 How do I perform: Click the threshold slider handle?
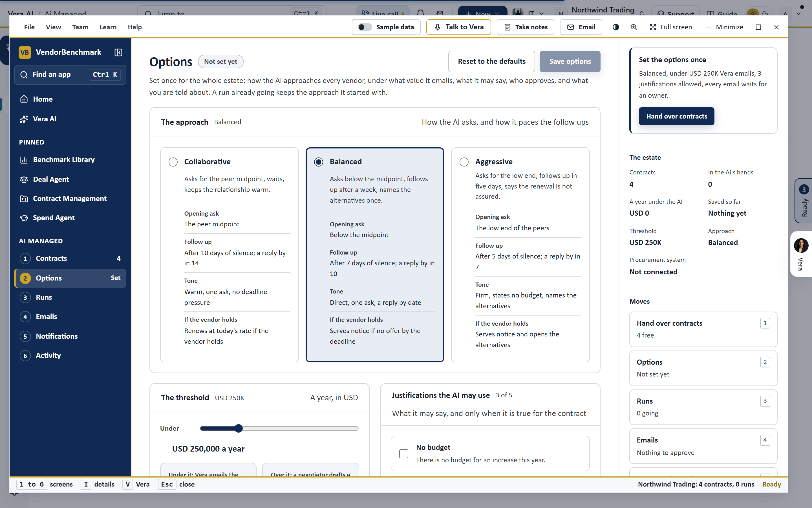[239, 428]
